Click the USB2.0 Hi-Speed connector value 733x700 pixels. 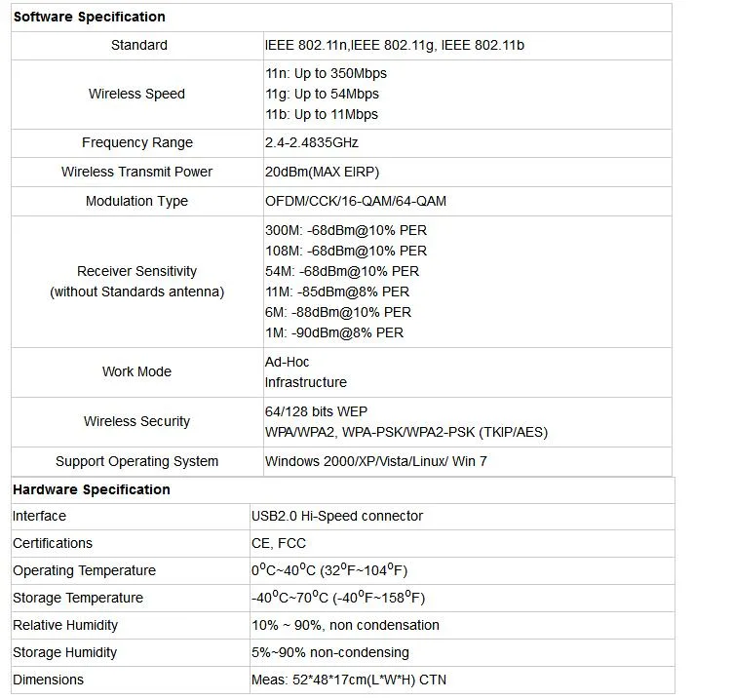pyautogui.click(x=337, y=516)
